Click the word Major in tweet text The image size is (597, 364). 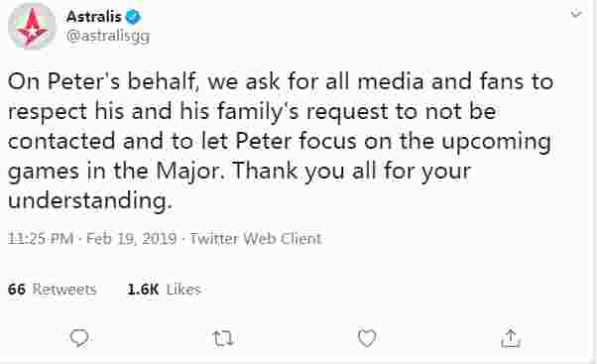click(x=188, y=172)
